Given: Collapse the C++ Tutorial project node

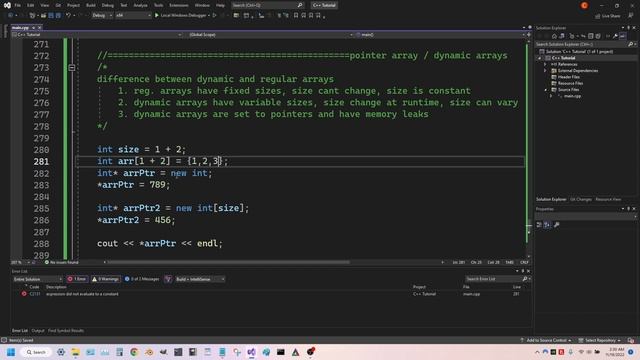Looking at the screenshot, I should (540, 58).
